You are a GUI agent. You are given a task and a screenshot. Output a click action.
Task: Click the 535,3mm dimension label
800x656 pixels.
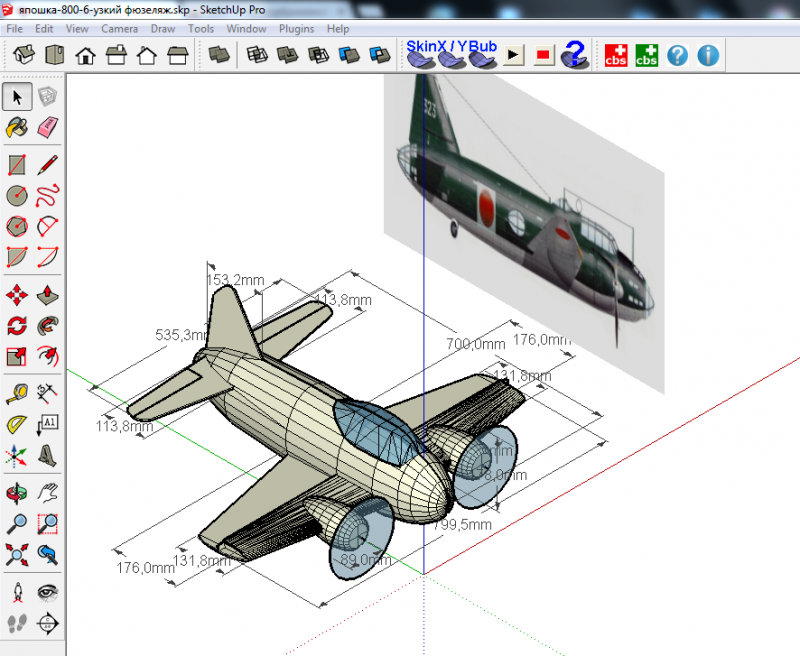click(181, 335)
